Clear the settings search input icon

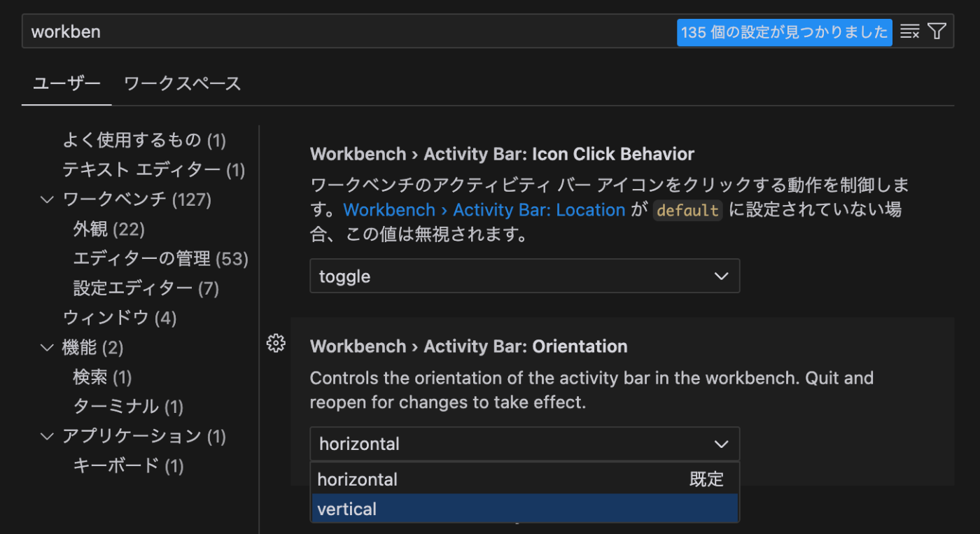(909, 31)
